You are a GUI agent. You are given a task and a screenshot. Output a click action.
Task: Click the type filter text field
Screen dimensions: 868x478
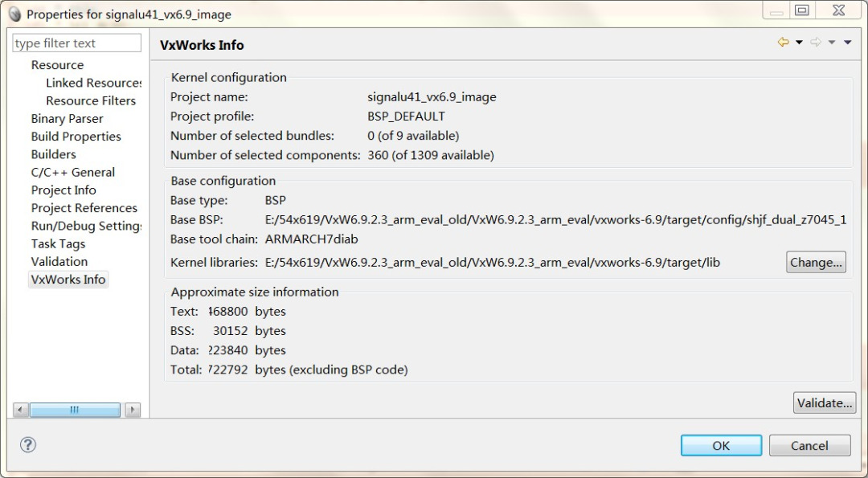click(77, 43)
